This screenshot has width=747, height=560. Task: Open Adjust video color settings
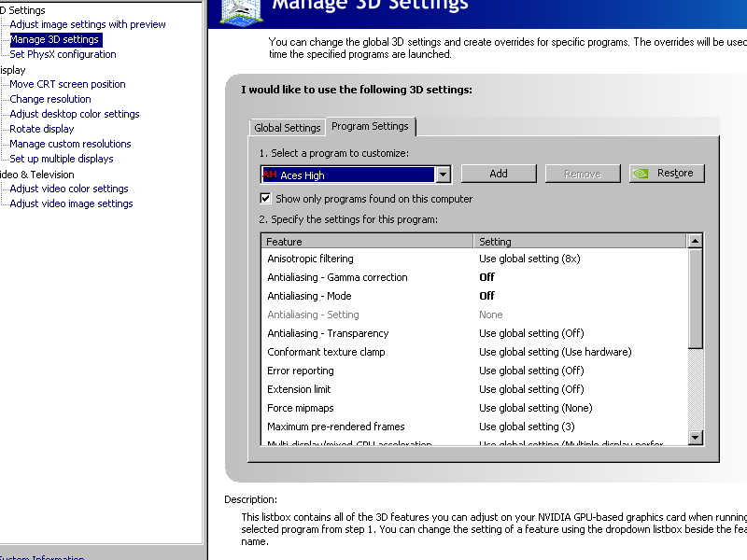(69, 189)
